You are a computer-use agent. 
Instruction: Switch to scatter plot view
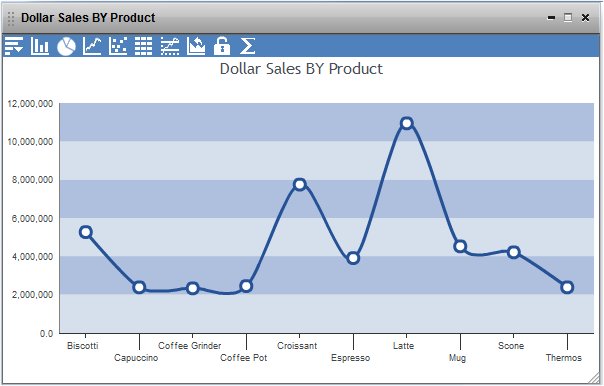(x=118, y=46)
